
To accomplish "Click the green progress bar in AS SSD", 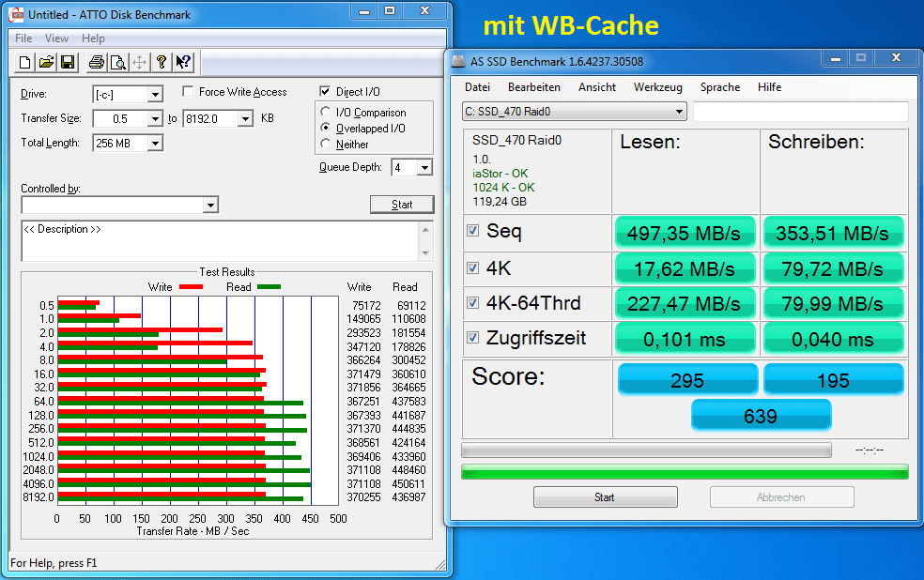I will tap(685, 472).
